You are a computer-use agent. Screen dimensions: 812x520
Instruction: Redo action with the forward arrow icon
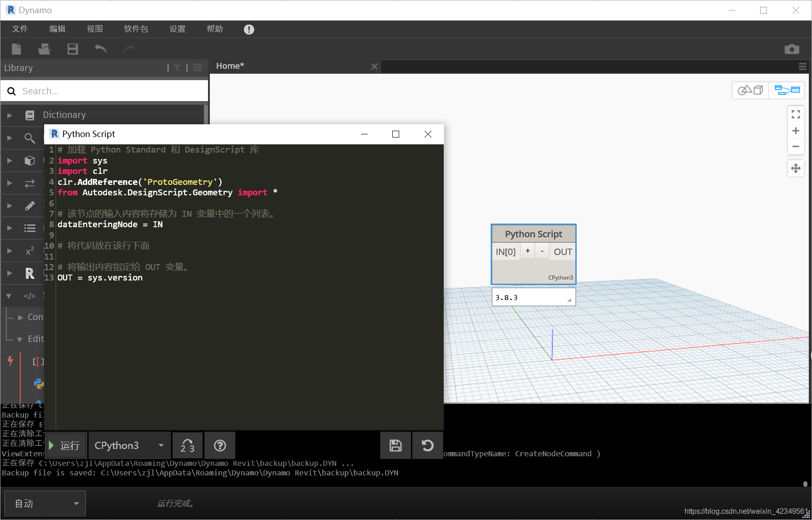pyautogui.click(x=129, y=49)
